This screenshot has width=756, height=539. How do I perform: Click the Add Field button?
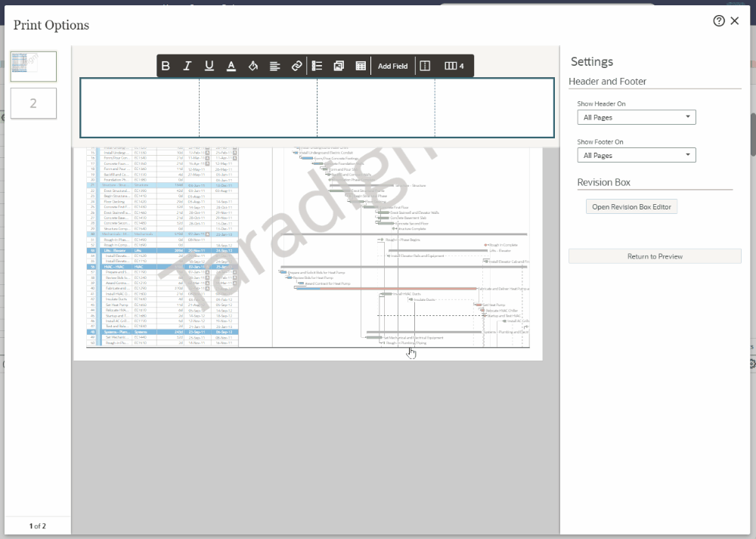[x=392, y=66]
